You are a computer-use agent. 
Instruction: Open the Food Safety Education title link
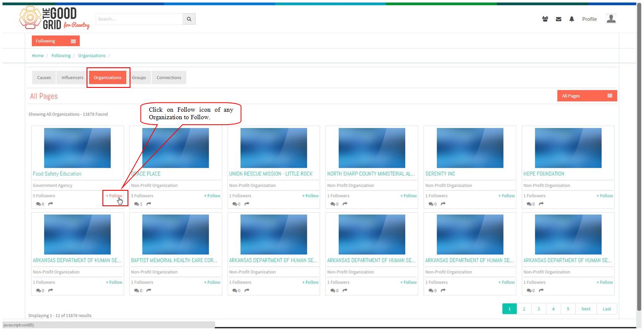point(57,174)
